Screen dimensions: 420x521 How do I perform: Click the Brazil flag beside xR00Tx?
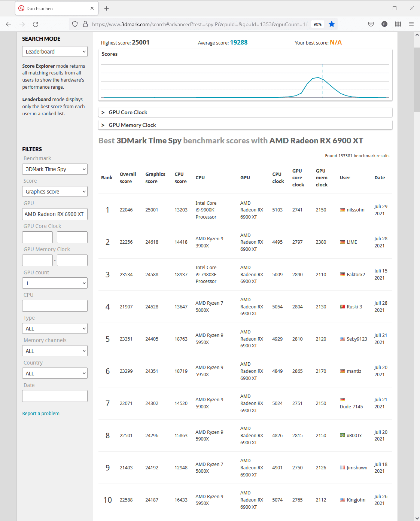(343, 435)
